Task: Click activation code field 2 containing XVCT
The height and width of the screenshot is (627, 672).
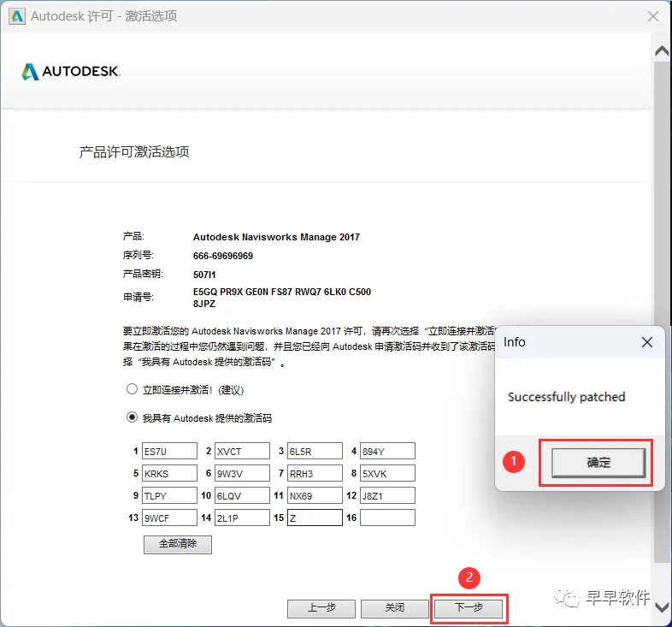Action: (242, 451)
